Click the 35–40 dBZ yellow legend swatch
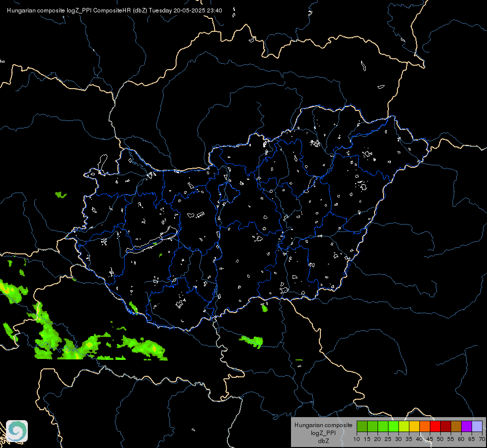The width and height of the screenshot is (487, 448). coord(414,426)
